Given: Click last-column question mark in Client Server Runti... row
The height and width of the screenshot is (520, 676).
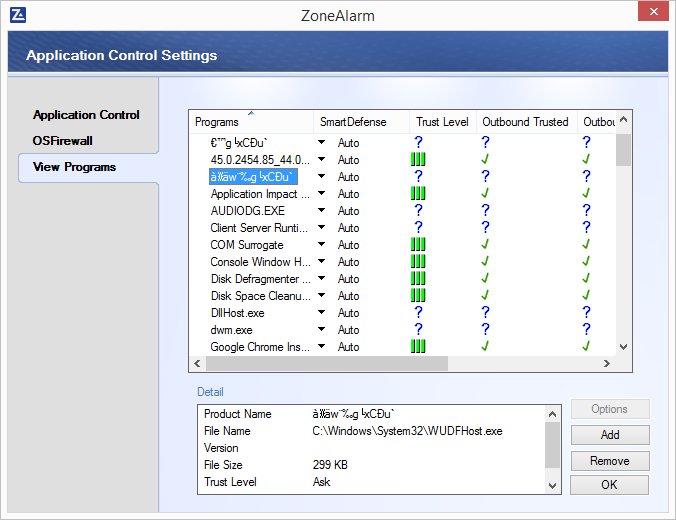Looking at the screenshot, I should (x=586, y=227).
